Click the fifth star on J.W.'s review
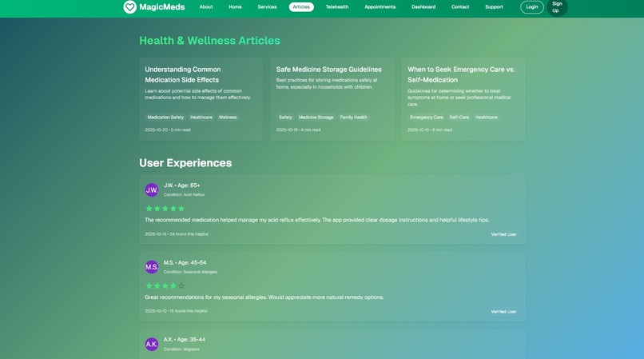Screen dimensions: 644x359 click(181, 209)
